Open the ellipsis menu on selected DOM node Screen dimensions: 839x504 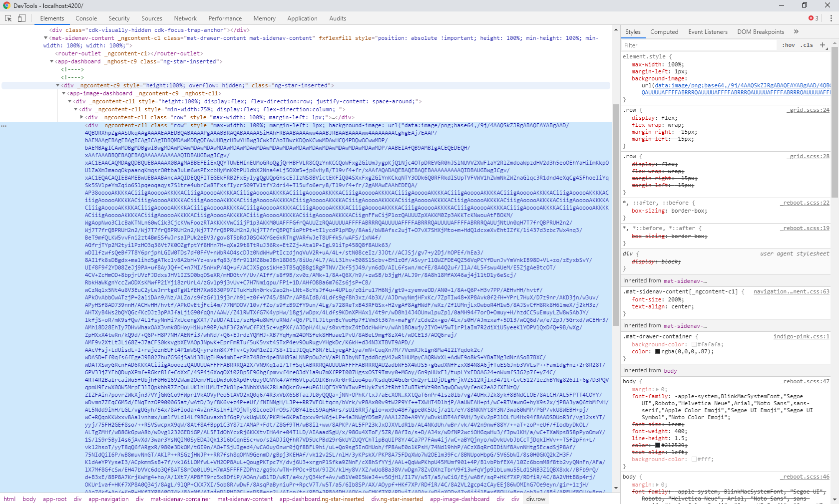[x=4, y=126]
